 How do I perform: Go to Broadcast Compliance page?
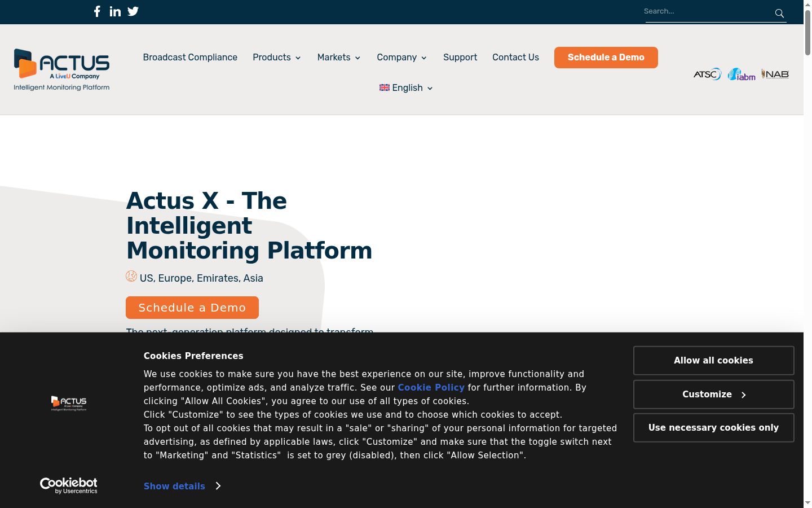tap(190, 58)
